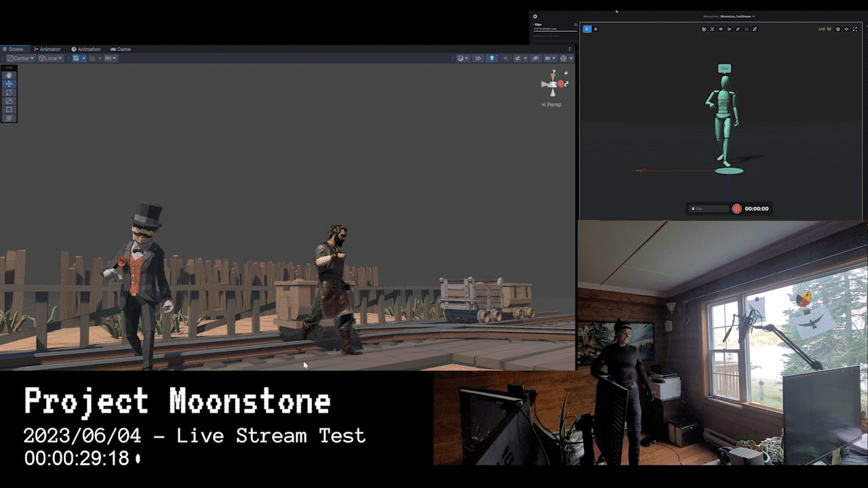Viewport: 868px width, 488px height.
Task: Select the Rotate tool
Action: coord(9,92)
